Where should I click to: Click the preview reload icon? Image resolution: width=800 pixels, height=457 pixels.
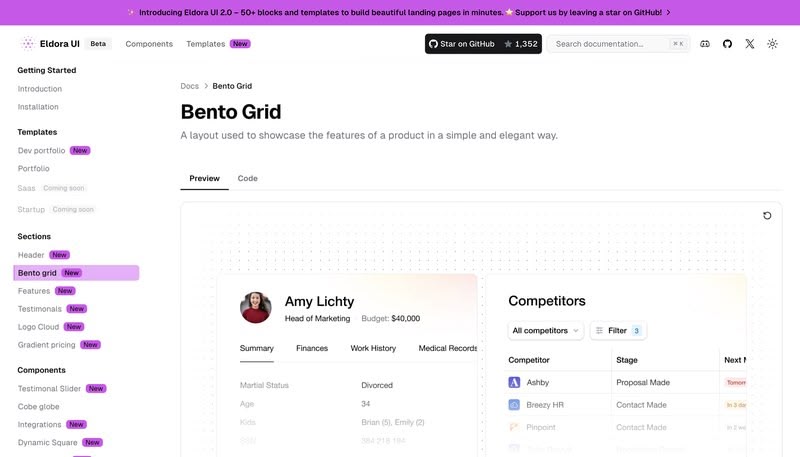pyautogui.click(x=767, y=216)
